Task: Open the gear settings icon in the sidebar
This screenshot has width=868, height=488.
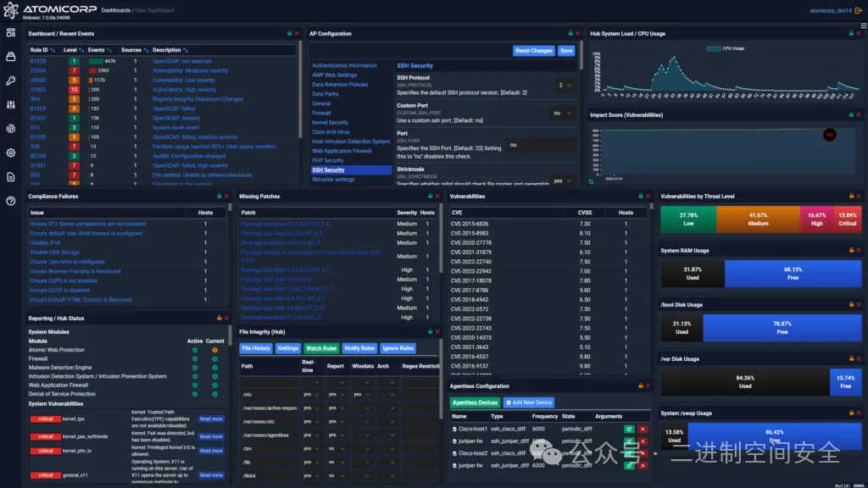Action: tap(10, 153)
